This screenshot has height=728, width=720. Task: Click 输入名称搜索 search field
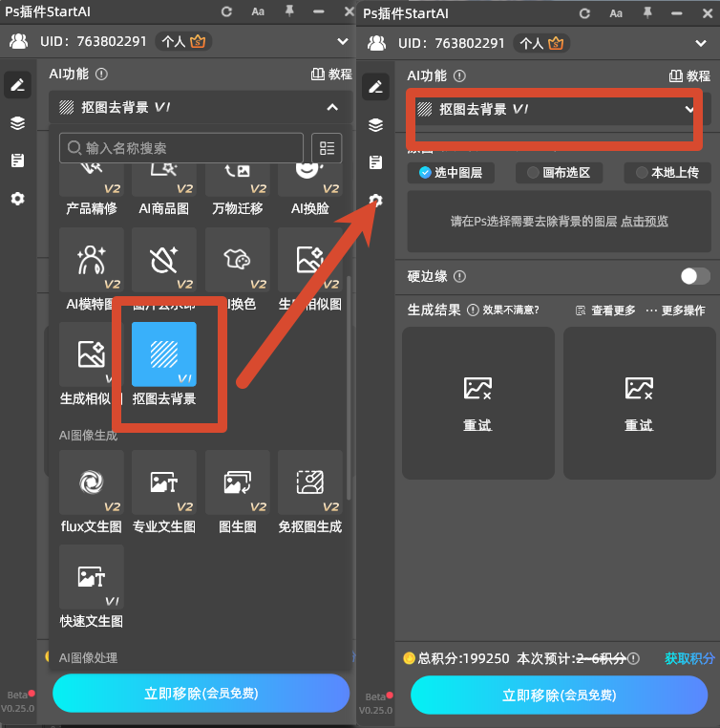(181, 148)
